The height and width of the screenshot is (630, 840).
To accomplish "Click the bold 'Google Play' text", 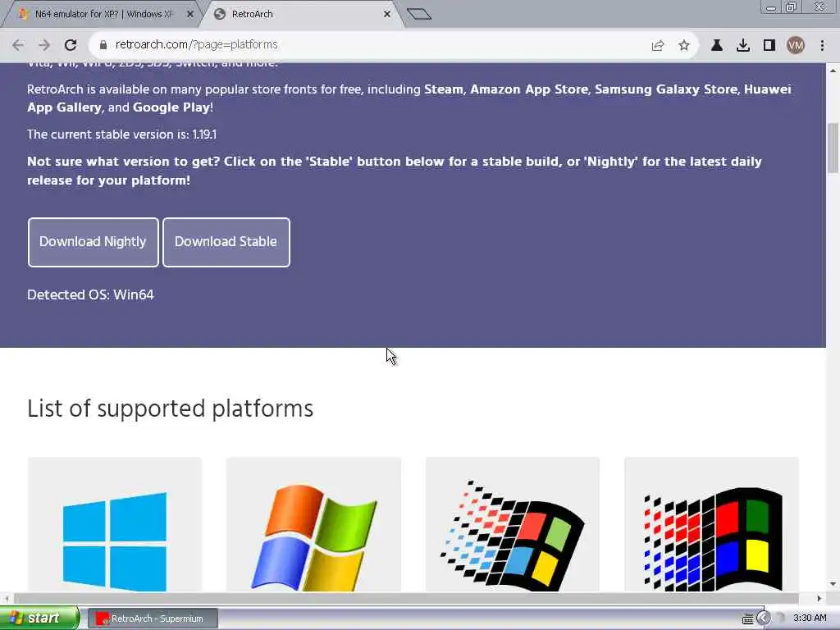I will click(171, 107).
